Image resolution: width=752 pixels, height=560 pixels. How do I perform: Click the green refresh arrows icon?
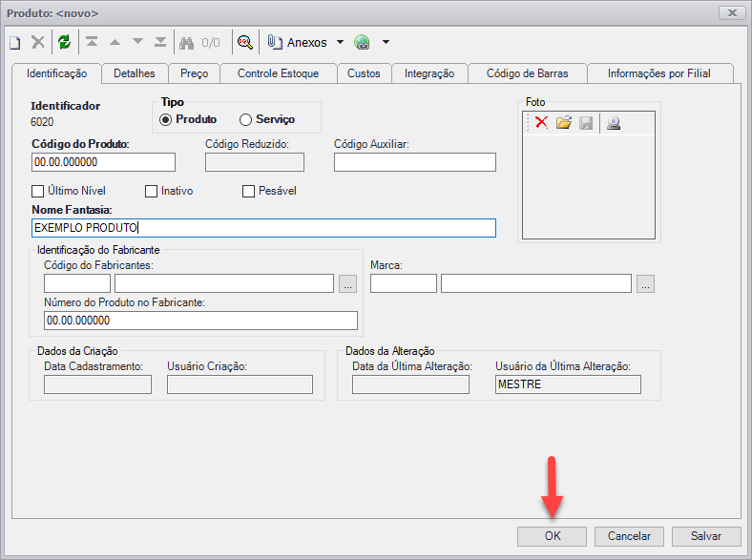click(x=64, y=42)
